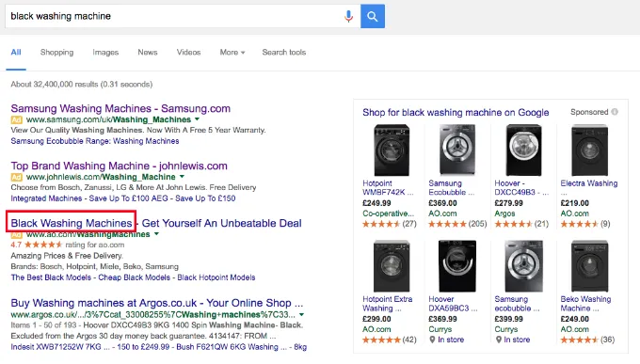Viewport: 640px width, 364px height.
Task: Click the Ad label beside www.samsung.com
Action: tap(16, 119)
